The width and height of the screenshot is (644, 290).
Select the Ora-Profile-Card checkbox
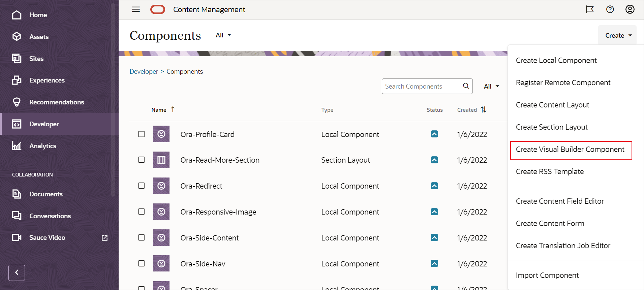tap(142, 134)
